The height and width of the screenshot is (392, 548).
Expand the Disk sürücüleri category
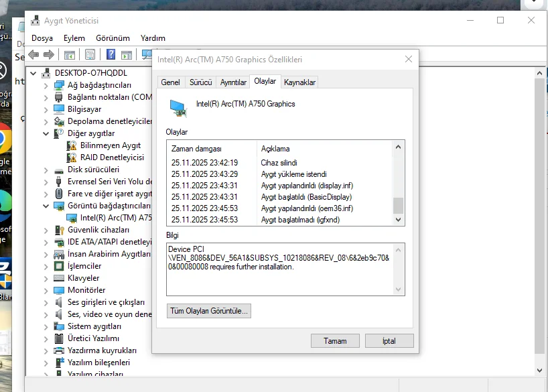46,170
